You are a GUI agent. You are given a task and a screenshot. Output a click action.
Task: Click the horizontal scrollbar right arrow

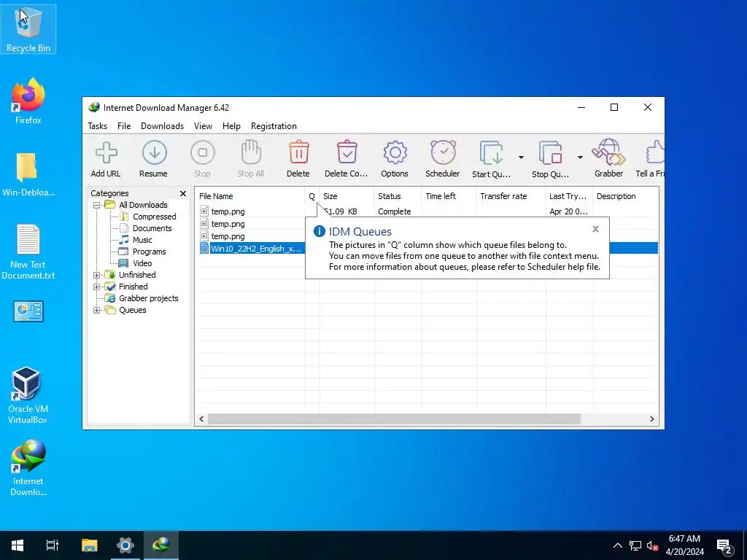(651, 419)
